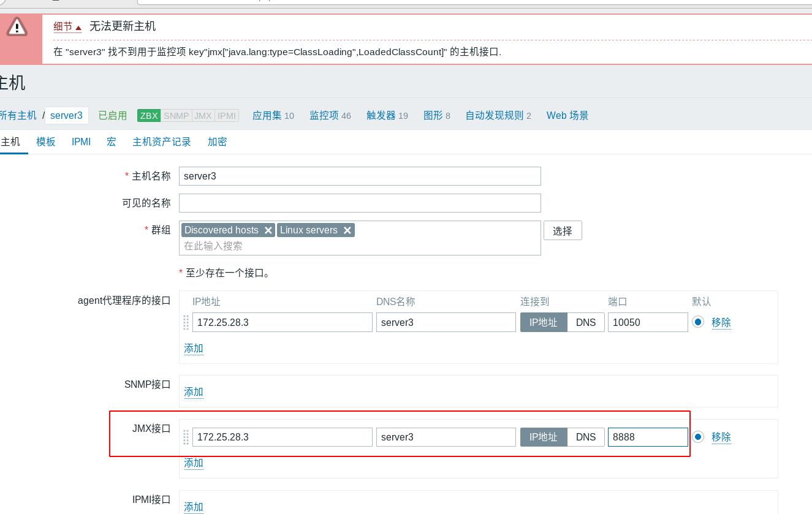Edit agent port 10050 field
The width and height of the screenshot is (812, 514).
point(648,322)
